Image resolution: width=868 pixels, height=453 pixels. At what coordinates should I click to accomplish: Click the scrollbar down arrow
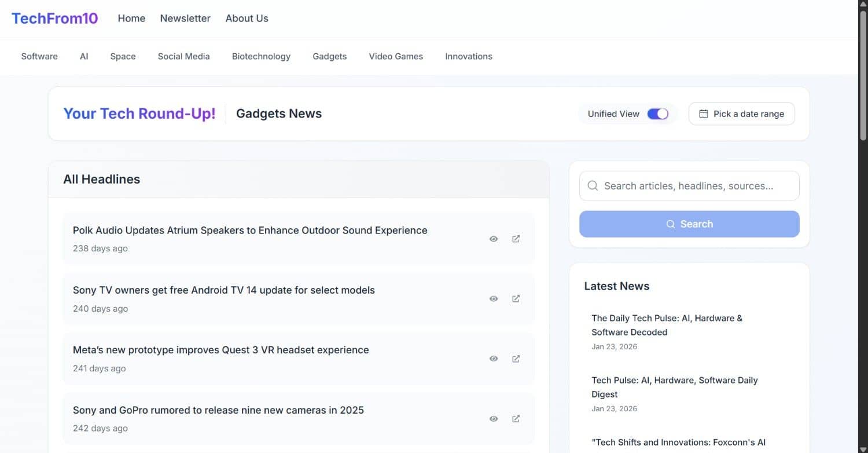click(863, 448)
